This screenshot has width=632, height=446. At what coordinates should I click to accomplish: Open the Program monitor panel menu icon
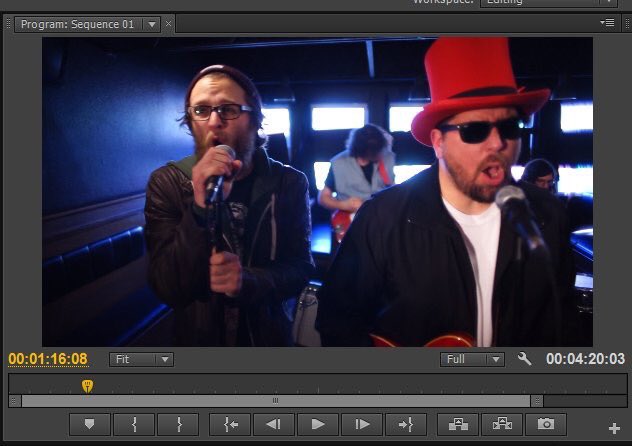tap(607, 23)
